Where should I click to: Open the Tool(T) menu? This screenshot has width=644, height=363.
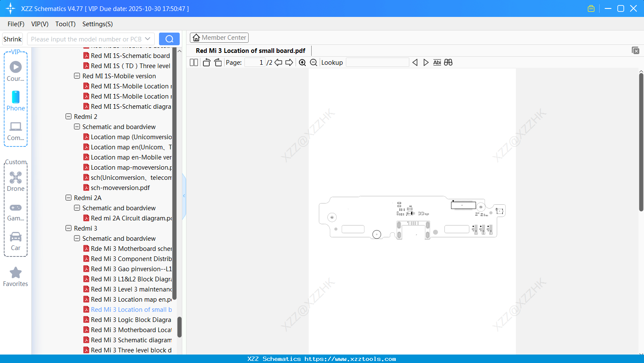65,24
